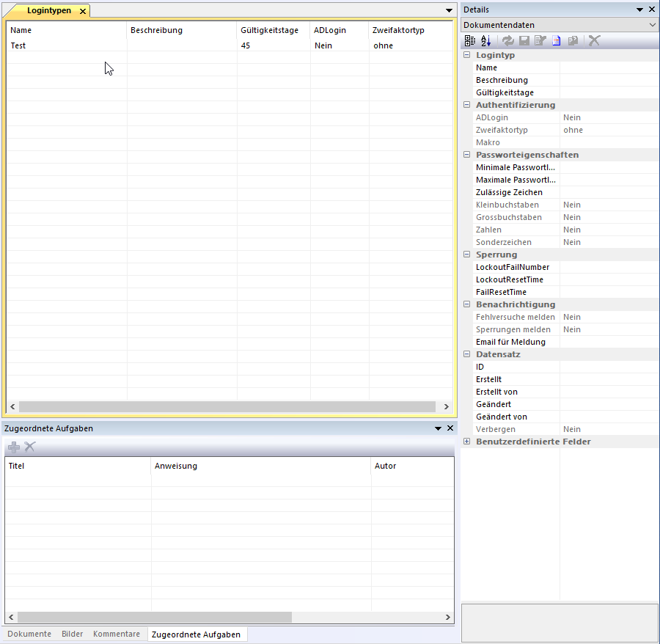Open the Dokumentendaten dropdown

[x=652, y=25]
